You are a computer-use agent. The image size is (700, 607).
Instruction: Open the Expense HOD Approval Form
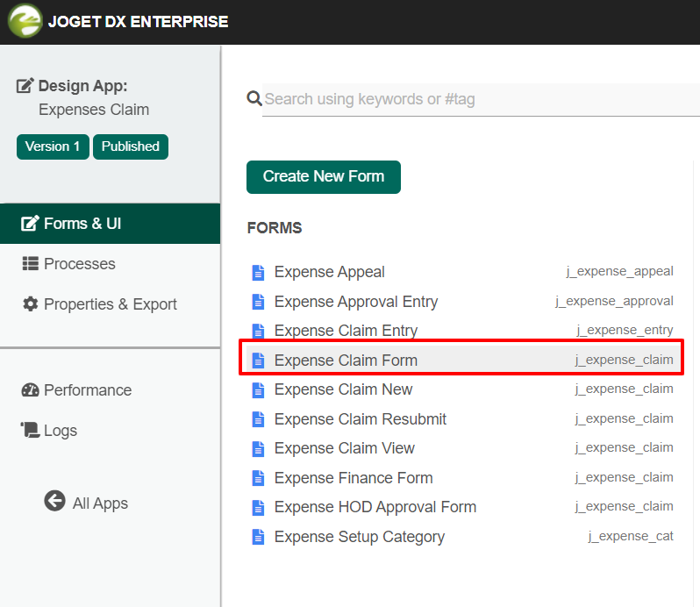pyautogui.click(x=375, y=507)
